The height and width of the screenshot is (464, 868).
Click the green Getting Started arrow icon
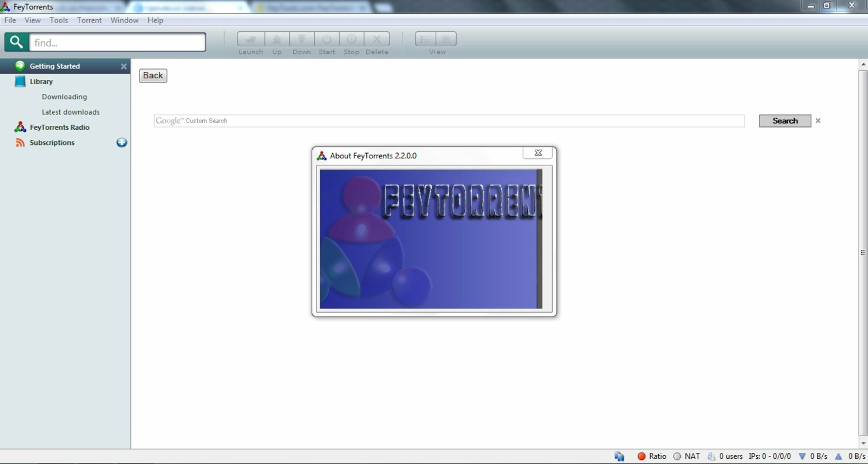(x=20, y=66)
